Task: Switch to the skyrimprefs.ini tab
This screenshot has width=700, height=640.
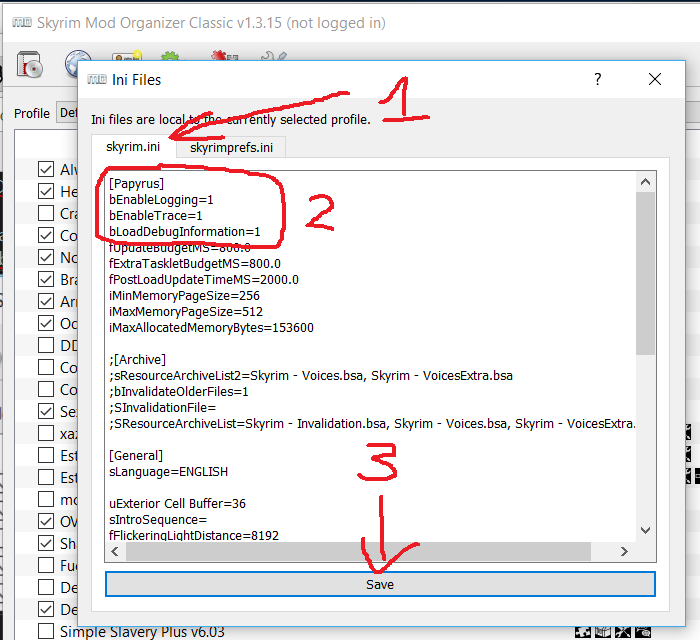Action: (x=231, y=147)
